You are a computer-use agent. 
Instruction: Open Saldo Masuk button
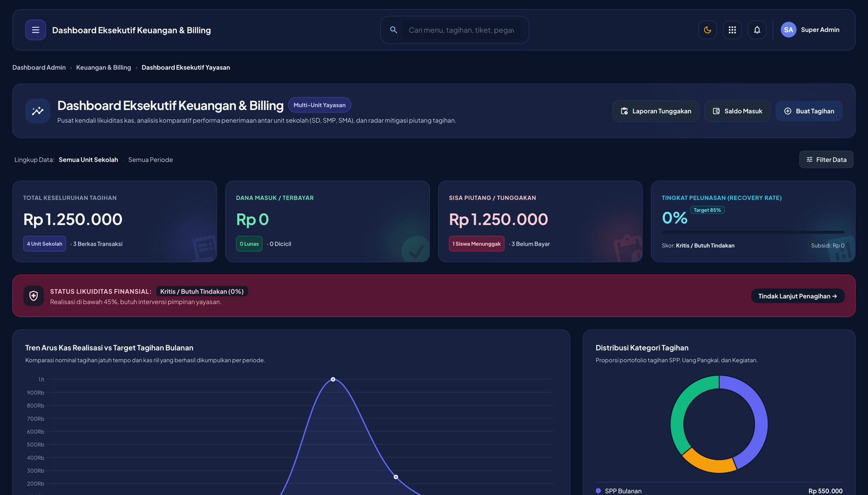click(x=737, y=111)
